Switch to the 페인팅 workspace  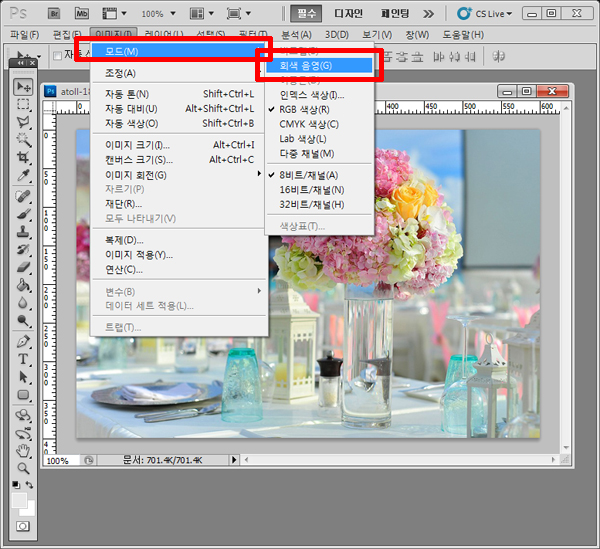coord(398,14)
